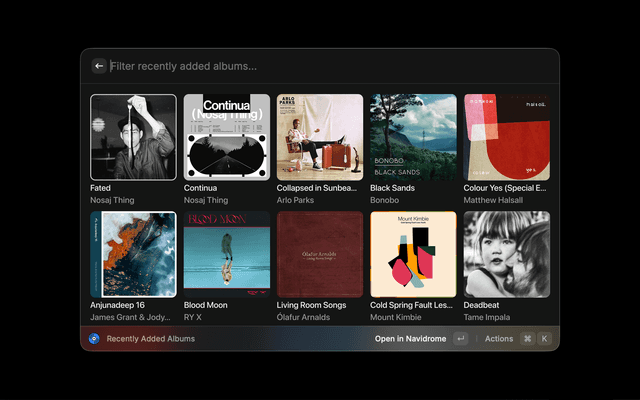The height and width of the screenshot is (400, 640).
Task: Open Living Room Songs album artwork
Action: pos(320,254)
